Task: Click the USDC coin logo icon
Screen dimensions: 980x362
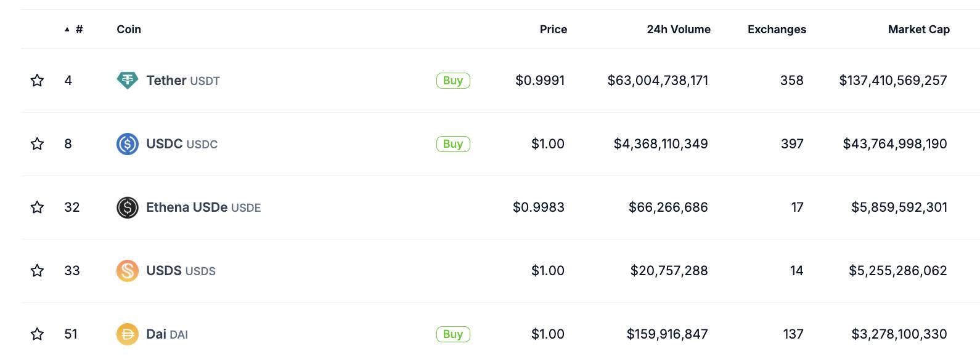Action: pyautogui.click(x=128, y=144)
